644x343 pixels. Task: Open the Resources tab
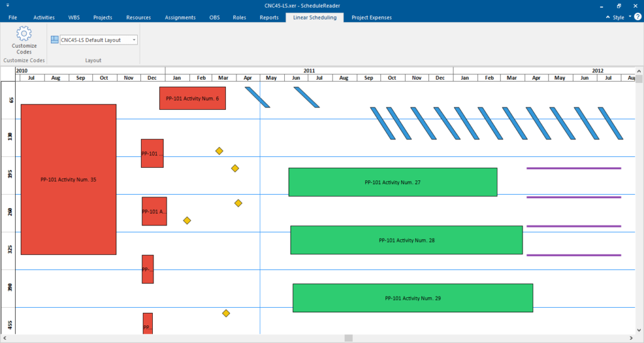[x=138, y=18]
